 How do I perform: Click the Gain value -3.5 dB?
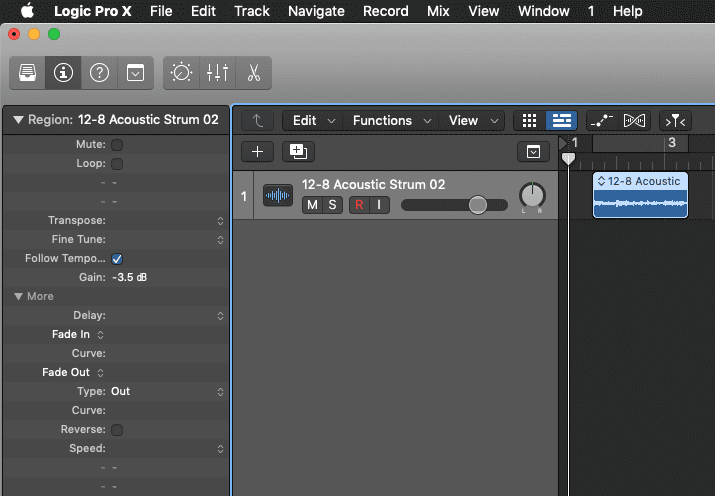click(130, 278)
